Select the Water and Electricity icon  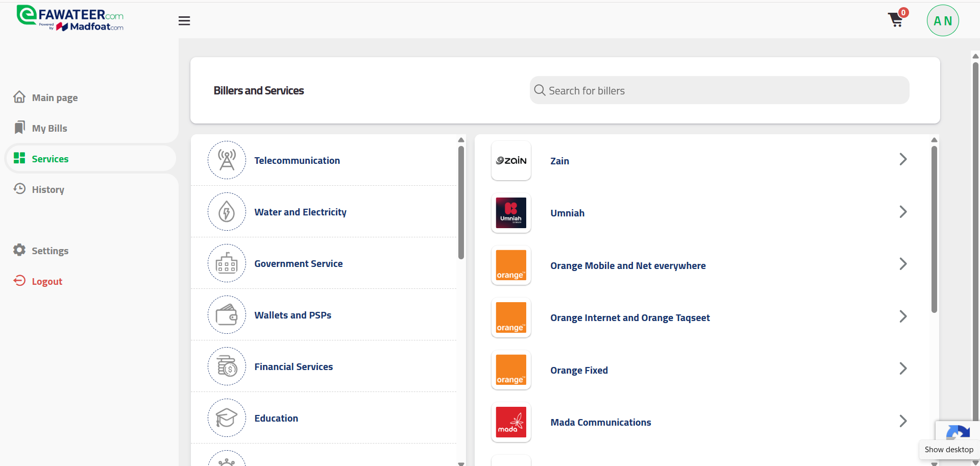tap(227, 212)
